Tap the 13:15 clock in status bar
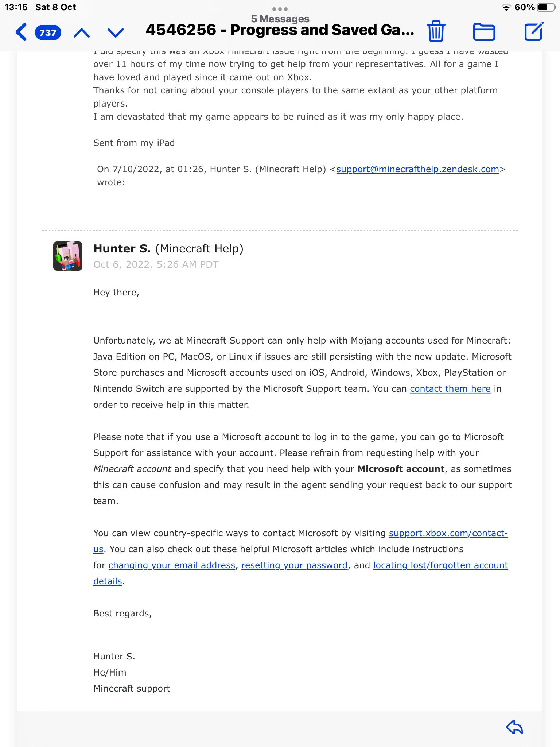 click(16, 7)
